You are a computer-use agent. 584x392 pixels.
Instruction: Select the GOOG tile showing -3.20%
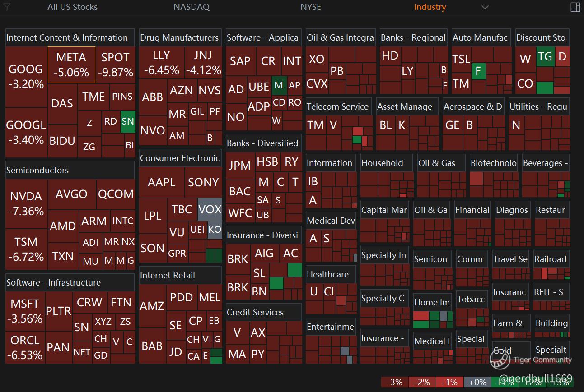pos(26,76)
